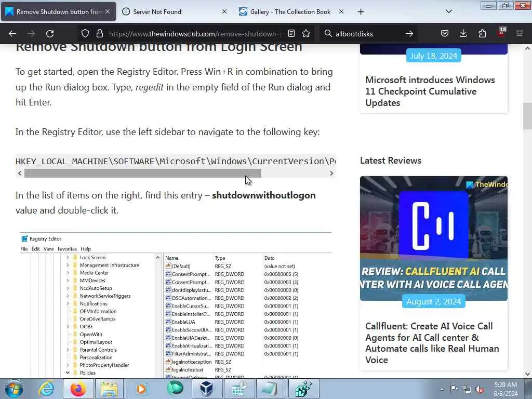Open the notepad-style taskbar application
This screenshot has width=532, height=399.
pyautogui.click(x=270, y=389)
